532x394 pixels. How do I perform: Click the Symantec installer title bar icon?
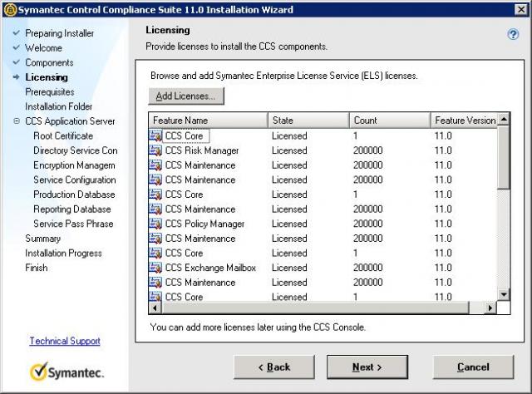(x=10, y=9)
